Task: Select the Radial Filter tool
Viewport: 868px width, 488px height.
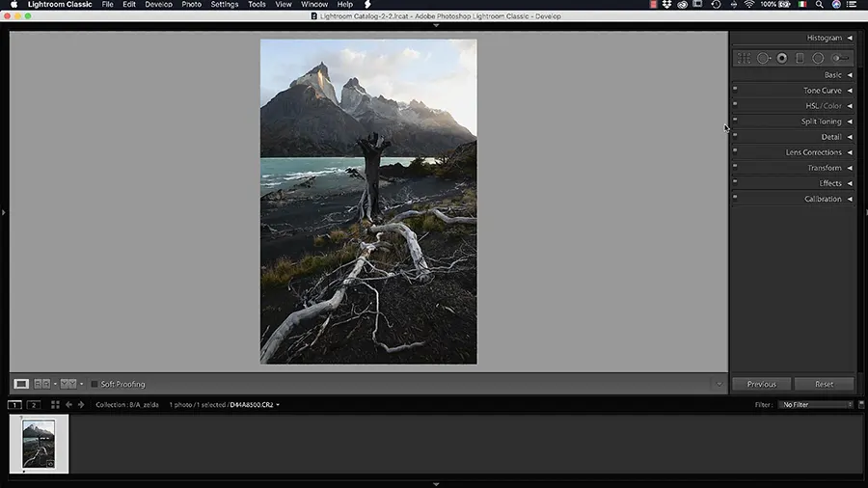Action: (x=818, y=58)
